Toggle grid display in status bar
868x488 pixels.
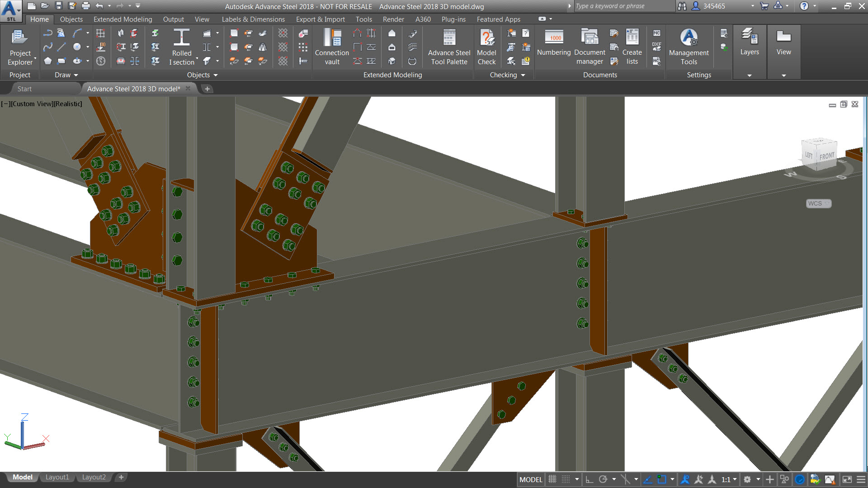click(x=552, y=479)
